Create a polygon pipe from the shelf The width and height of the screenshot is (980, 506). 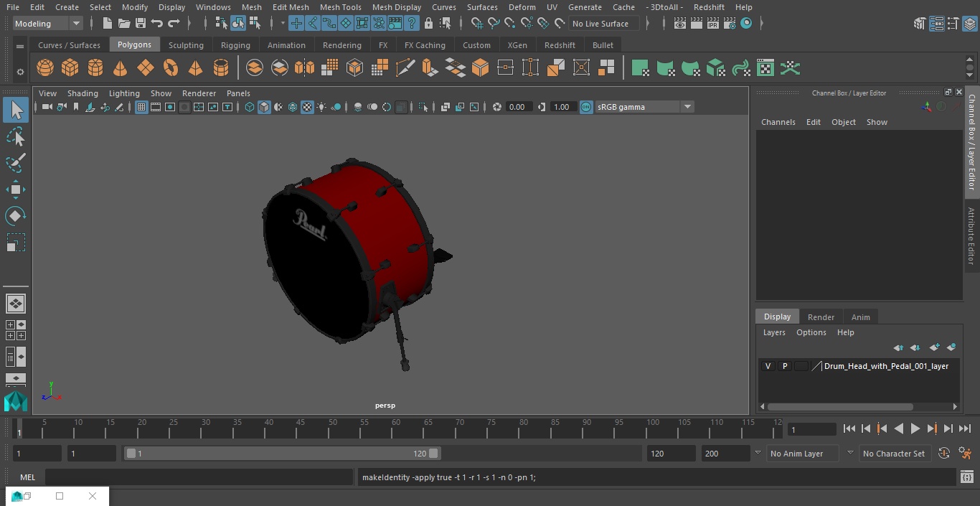(220, 68)
